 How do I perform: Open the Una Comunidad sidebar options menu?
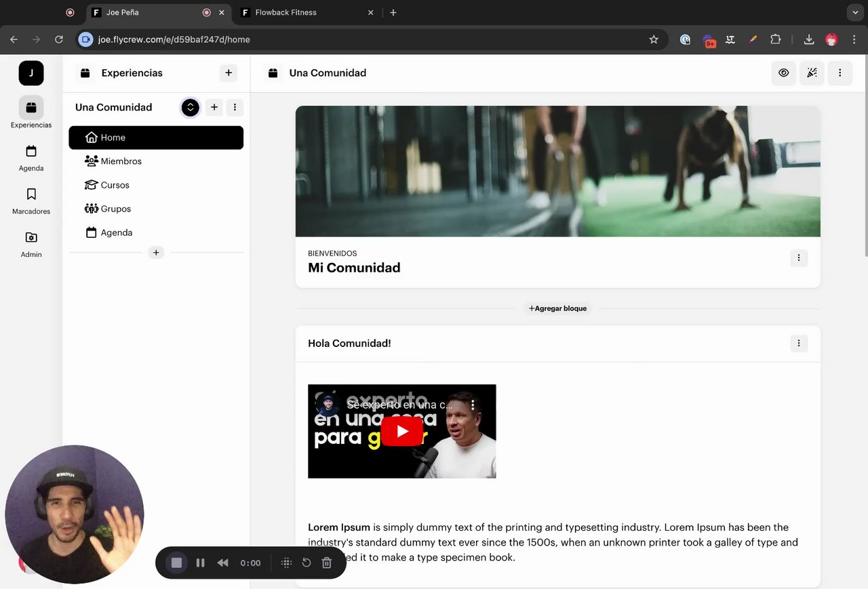point(235,107)
